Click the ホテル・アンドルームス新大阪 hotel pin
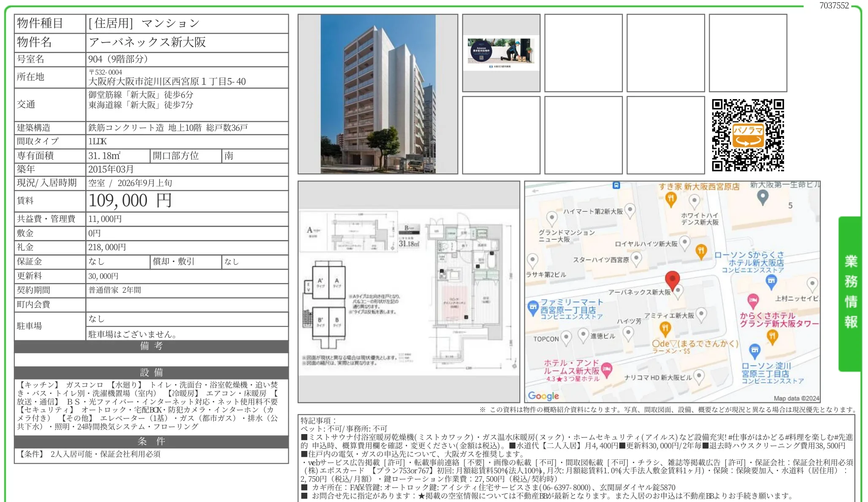Image resolution: width=868 pixels, height=502 pixels. [x=607, y=370]
